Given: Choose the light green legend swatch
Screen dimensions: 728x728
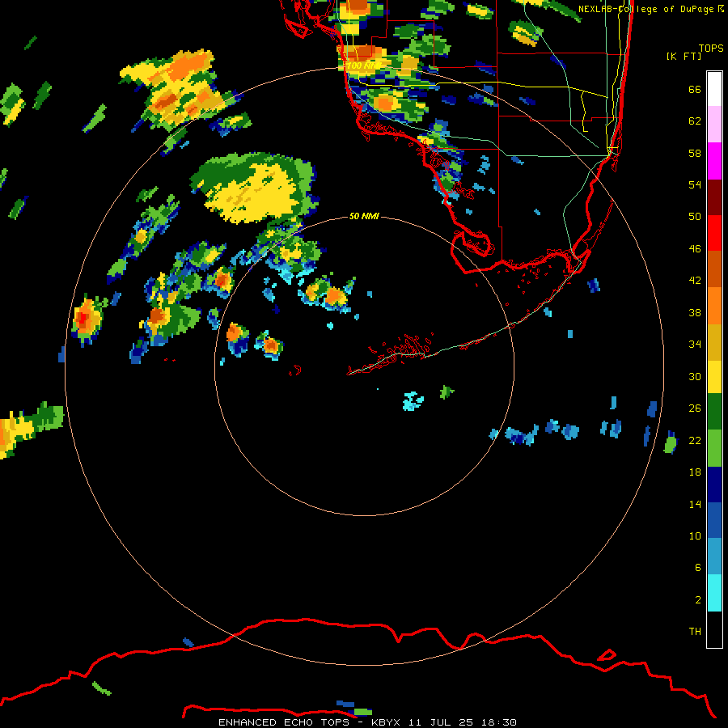Looking at the screenshot, I should (714, 448).
